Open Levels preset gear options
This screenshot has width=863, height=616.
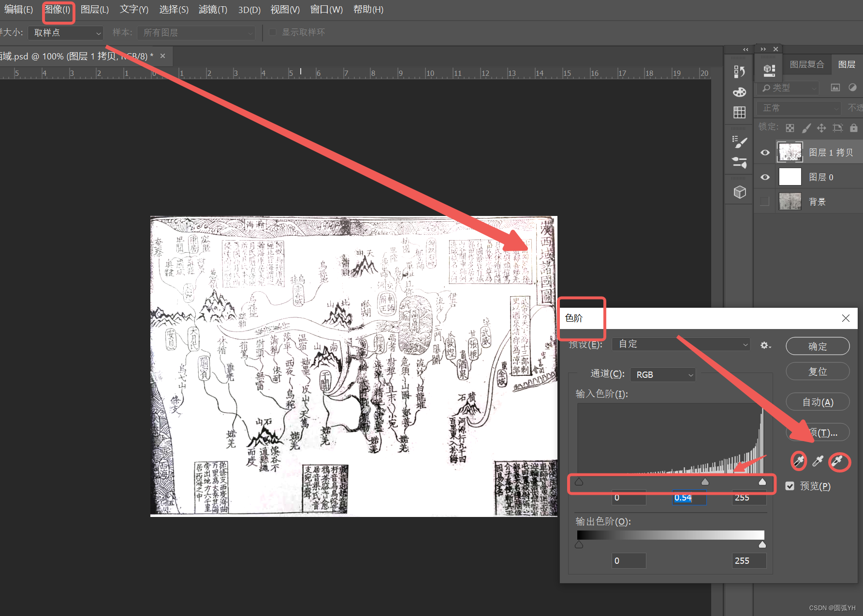(765, 345)
